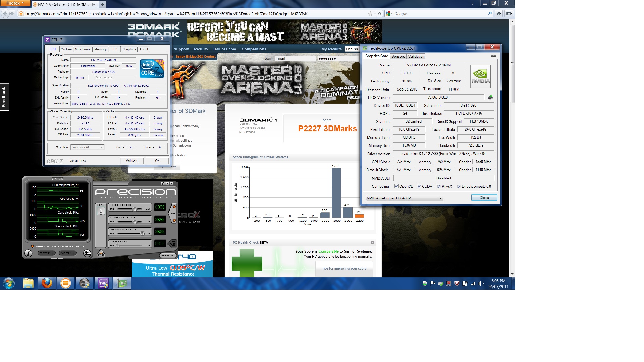Viewport: 644px width, 362px height.
Task: Open the network signal tray icon
Action: point(473,284)
